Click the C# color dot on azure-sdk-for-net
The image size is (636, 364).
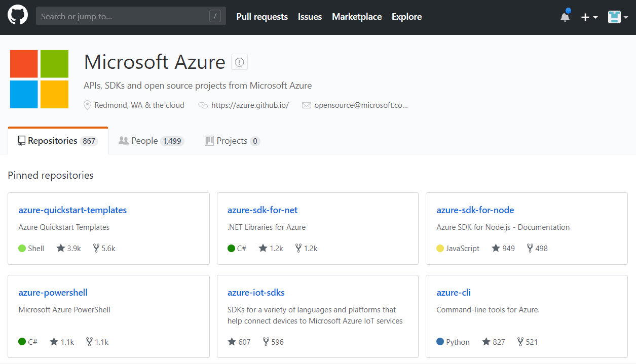point(231,248)
